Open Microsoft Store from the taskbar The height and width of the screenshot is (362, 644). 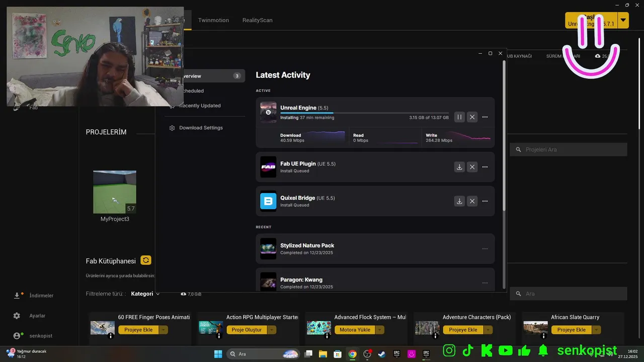[x=338, y=354]
